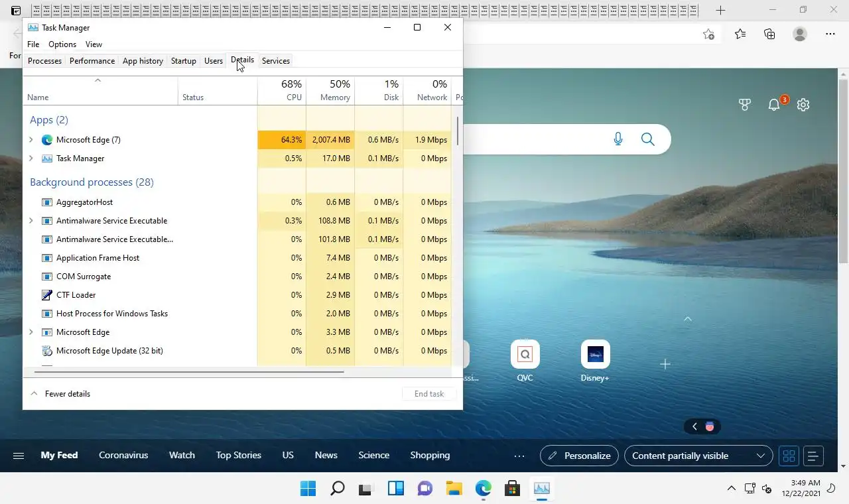Open the Collections icon in Edge toolbar
The image size is (849, 504).
[x=769, y=34]
